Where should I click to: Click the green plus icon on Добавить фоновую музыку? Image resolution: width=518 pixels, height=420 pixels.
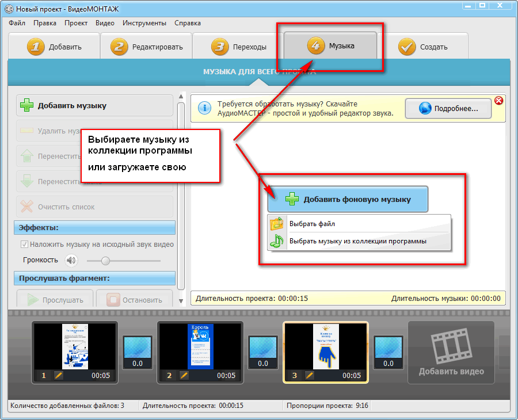tap(292, 199)
